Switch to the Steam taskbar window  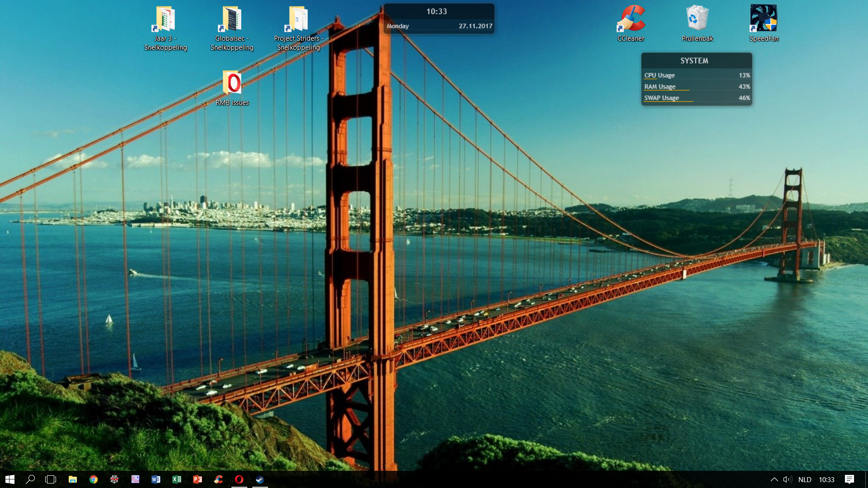click(x=260, y=479)
